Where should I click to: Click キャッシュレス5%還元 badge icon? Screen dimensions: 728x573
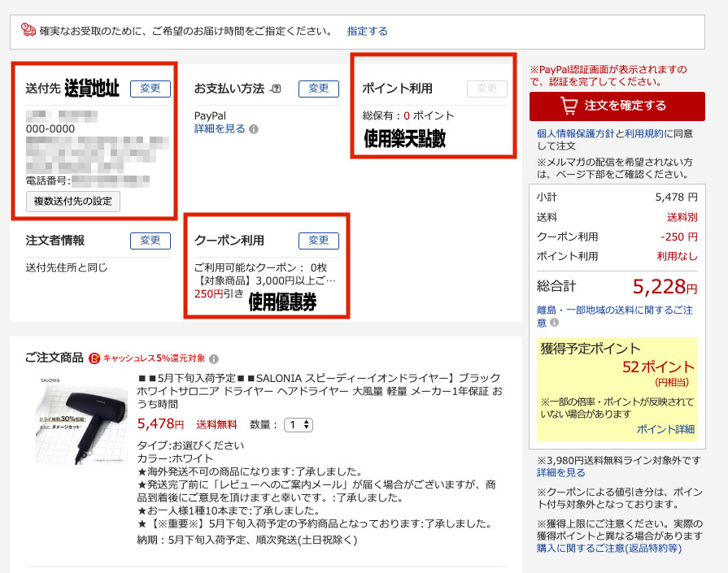pos(94,358)
